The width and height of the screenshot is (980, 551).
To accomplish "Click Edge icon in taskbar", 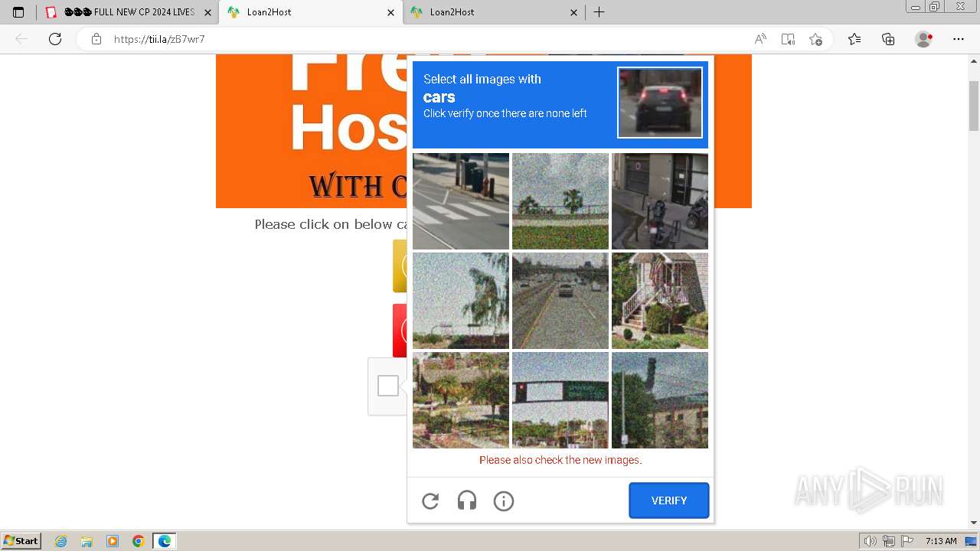I will point(165,541).
